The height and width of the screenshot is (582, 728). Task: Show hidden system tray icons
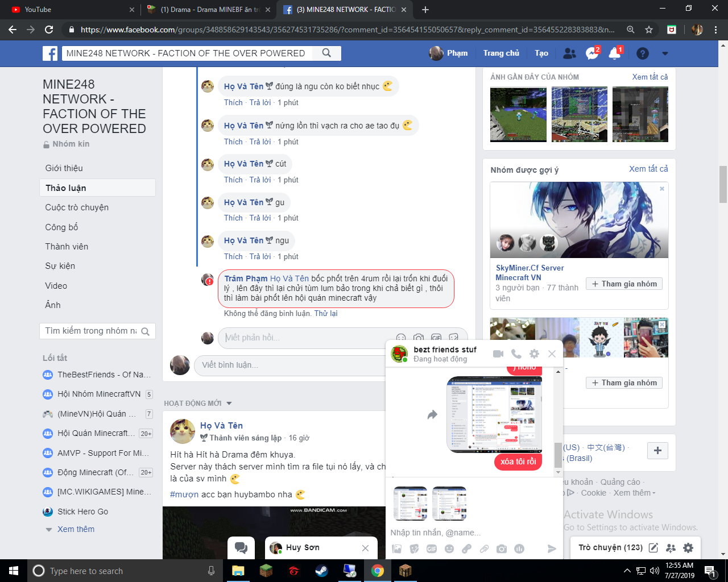(x=627, y=571)
